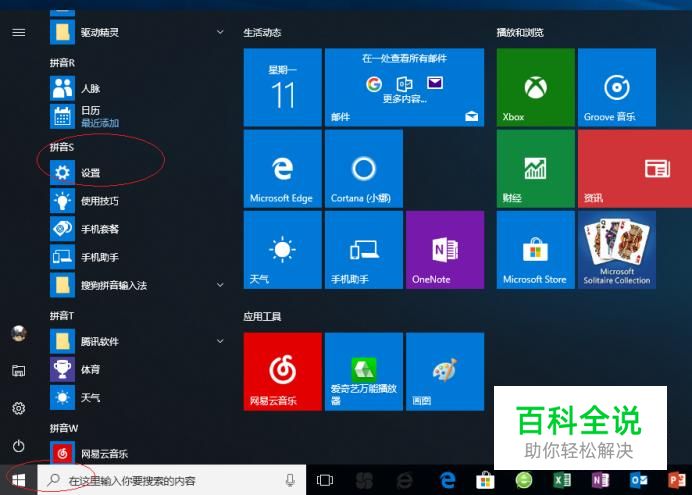Open Microsoft Store from the taskbar

[x=485, y=480]
